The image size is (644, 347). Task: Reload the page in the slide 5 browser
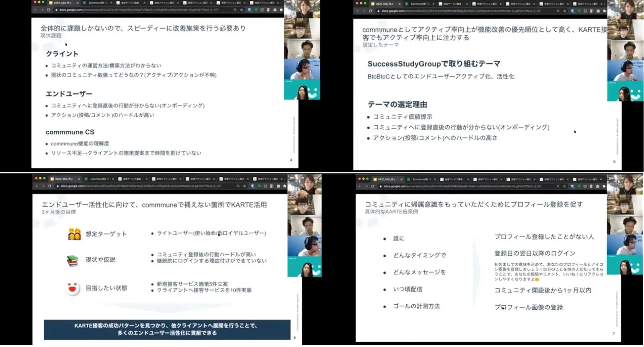(371, 11)
